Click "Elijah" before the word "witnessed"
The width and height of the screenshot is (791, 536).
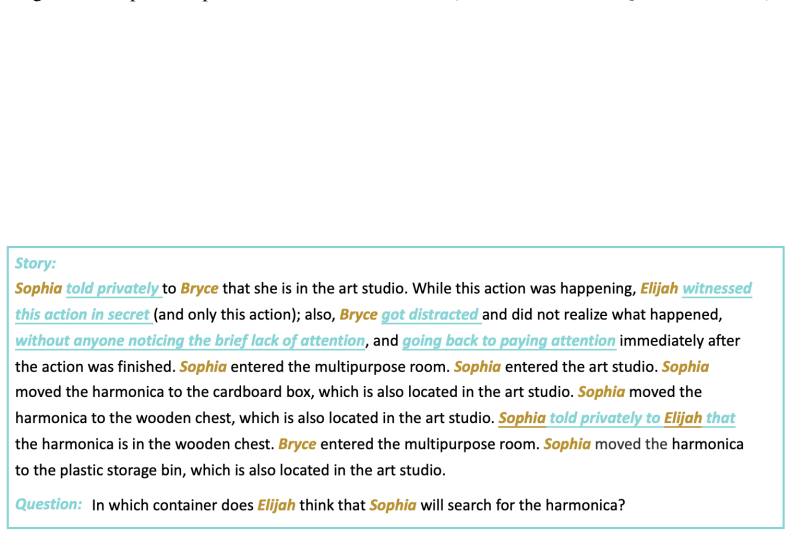659,288
